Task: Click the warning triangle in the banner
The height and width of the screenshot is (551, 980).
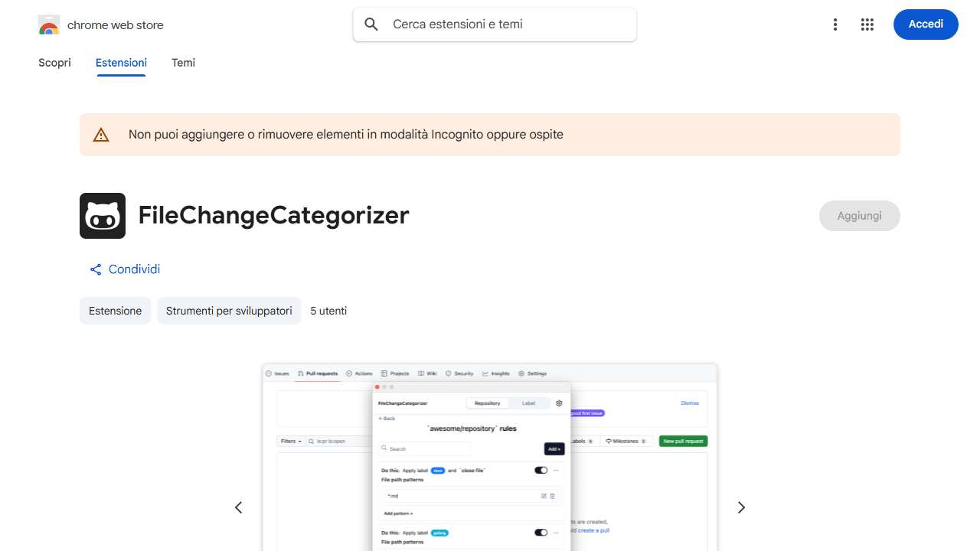Action: click(x=100, y=134)
